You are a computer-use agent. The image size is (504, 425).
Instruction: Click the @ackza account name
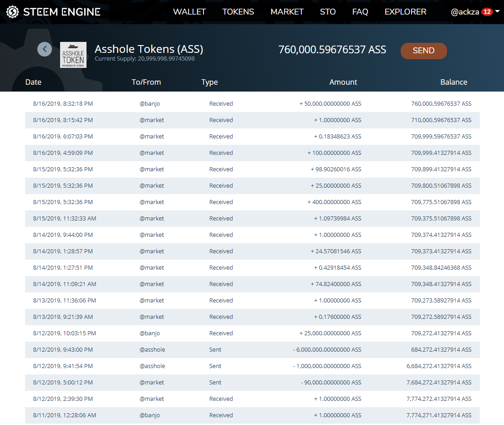pyautogui.click(x=465, y=12)
